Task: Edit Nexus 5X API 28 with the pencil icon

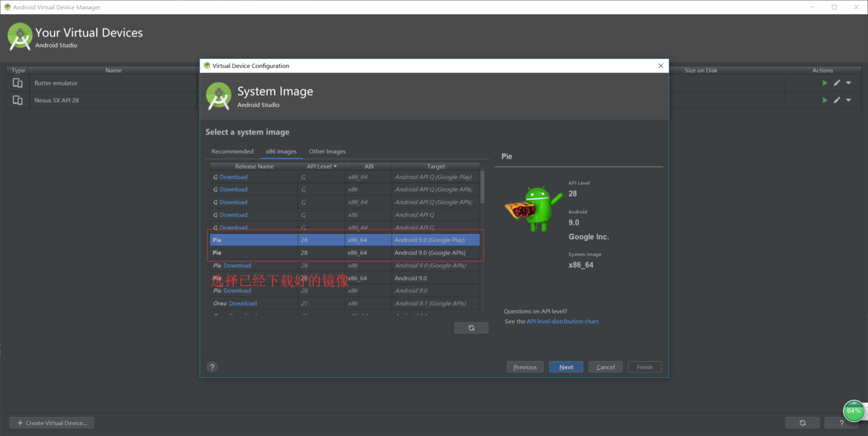Action: 836,100
